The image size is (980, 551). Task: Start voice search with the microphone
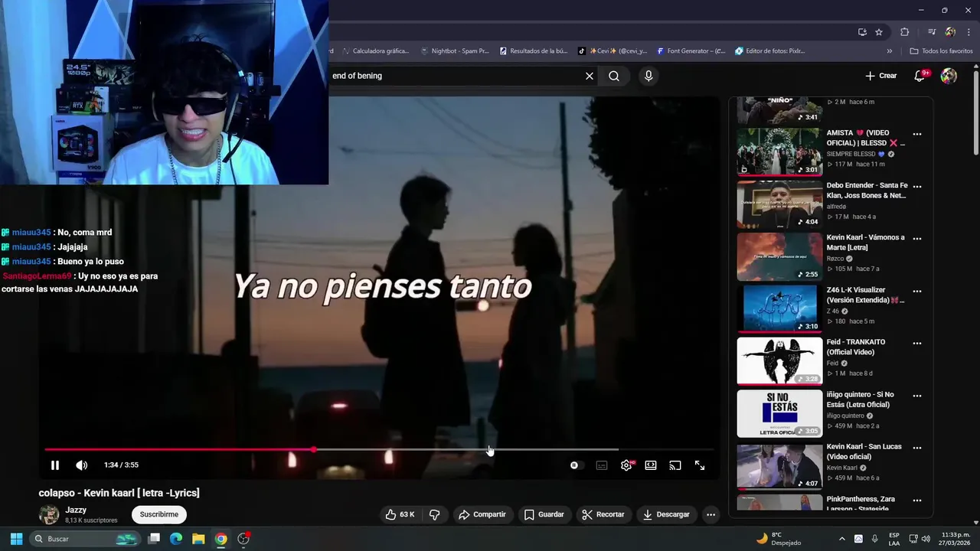click(x=648, y=76)
